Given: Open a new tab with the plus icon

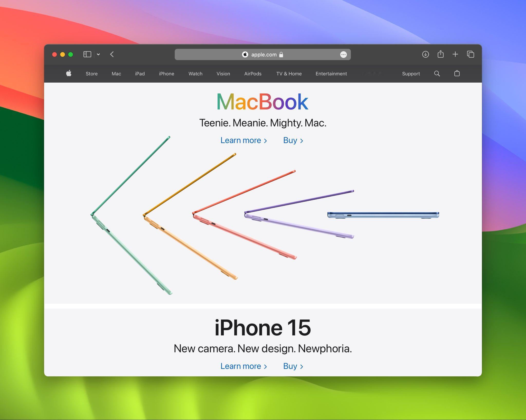Looking at the screenshot, I should click(455, 54).
